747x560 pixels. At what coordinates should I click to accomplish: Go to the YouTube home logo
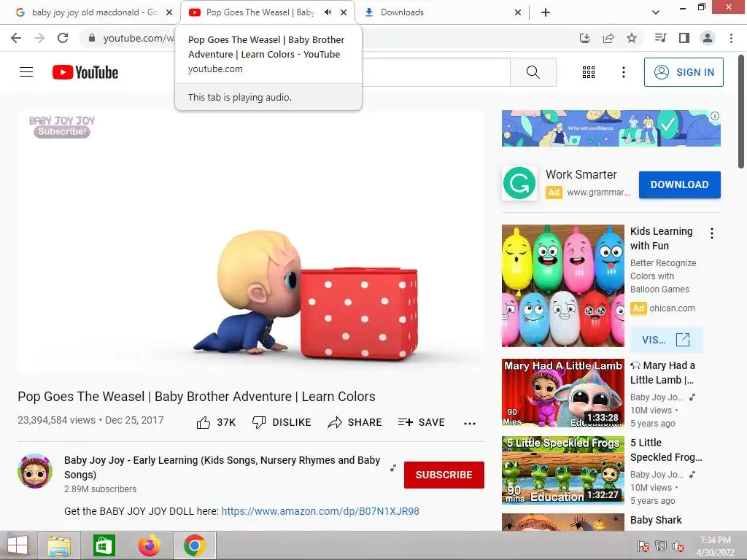(x=85, y=72)
